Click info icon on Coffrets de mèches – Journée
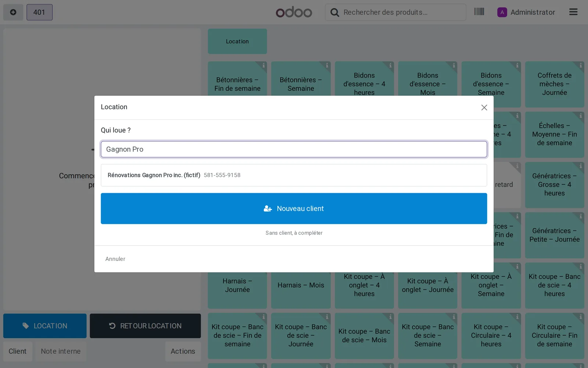Image resolution: width=588 pixels, height=368 pixels. coord(581,66)
